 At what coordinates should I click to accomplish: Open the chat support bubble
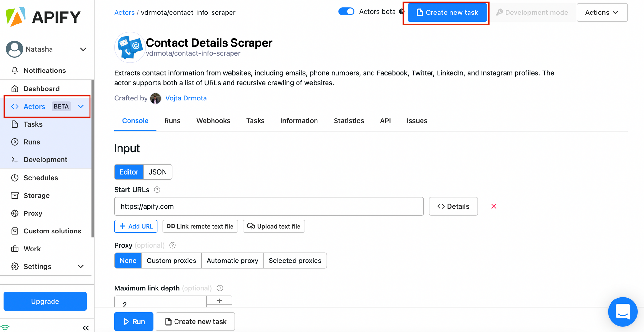623,312
